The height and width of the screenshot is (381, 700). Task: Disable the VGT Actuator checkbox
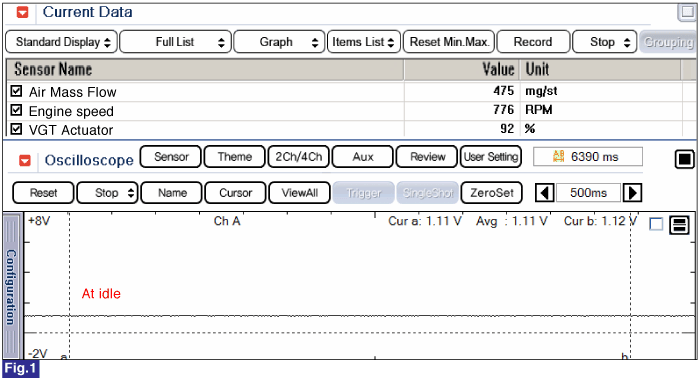pos(16,129)
